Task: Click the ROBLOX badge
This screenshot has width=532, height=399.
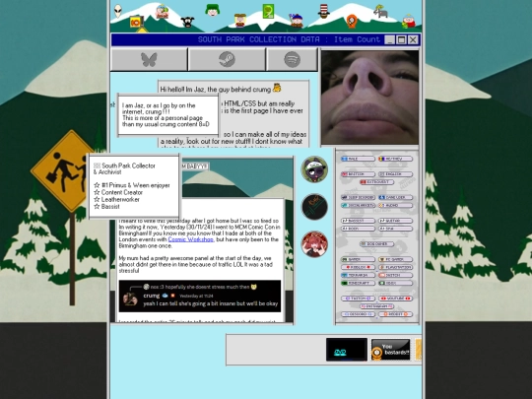Action: [358, 267]
